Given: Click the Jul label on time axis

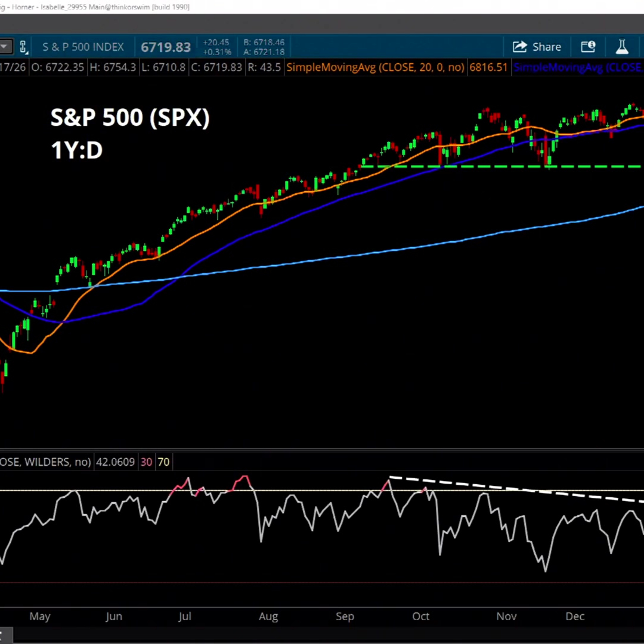Looking at the screenshot, I should [185, 616].
